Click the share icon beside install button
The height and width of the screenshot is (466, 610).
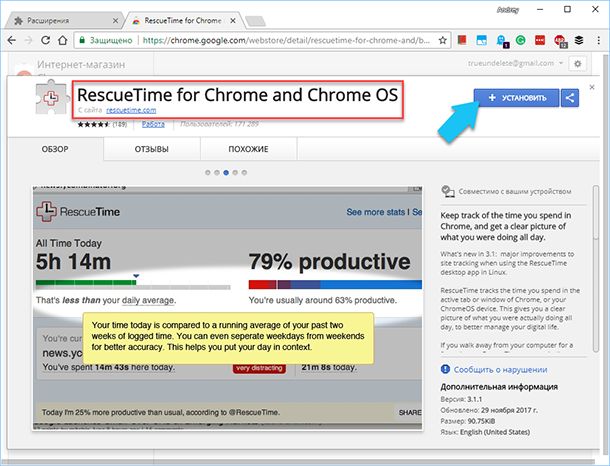click(570, 98)
